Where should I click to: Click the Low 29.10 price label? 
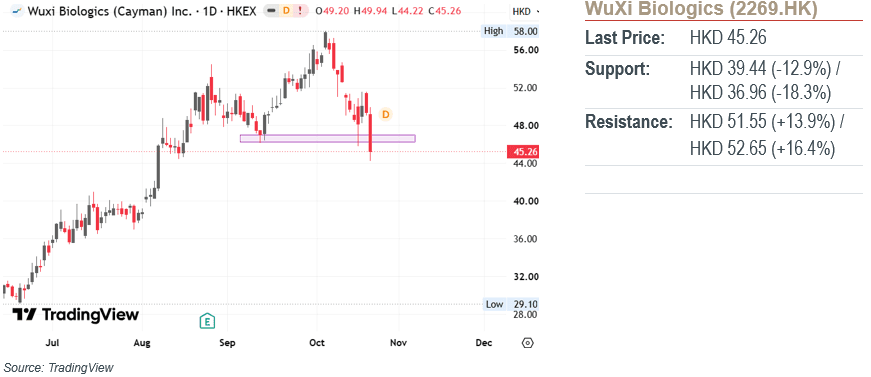pyautogui.click(x=510, y=304)
